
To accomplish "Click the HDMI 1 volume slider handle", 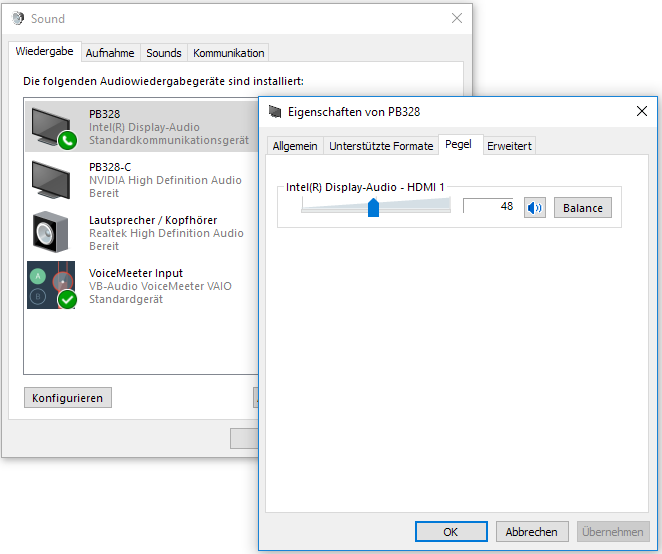I will click(373, 207).
